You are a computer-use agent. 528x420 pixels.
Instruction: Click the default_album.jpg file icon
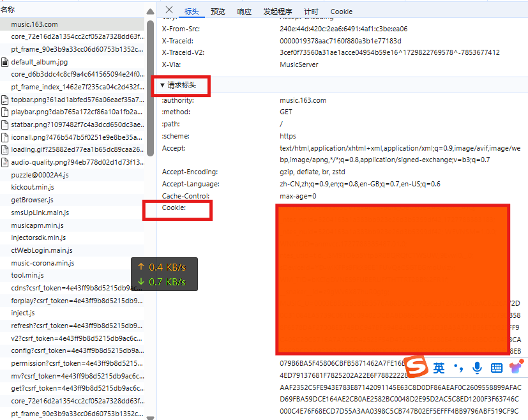click(5, 62)
